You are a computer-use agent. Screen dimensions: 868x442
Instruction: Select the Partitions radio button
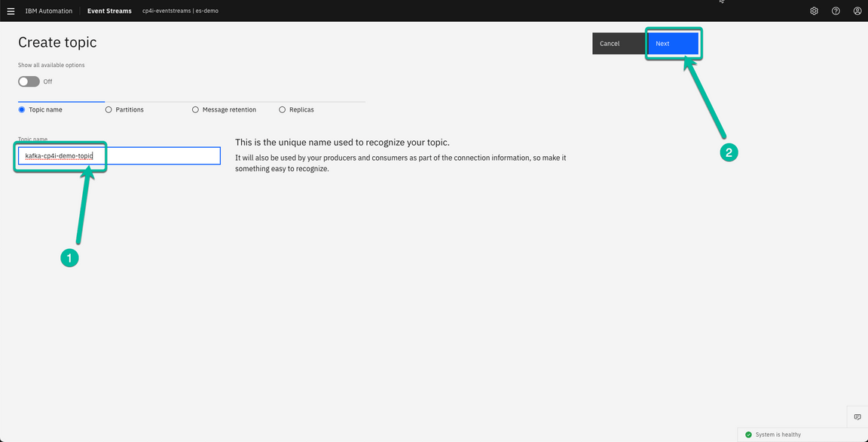(x=108, y=109)
